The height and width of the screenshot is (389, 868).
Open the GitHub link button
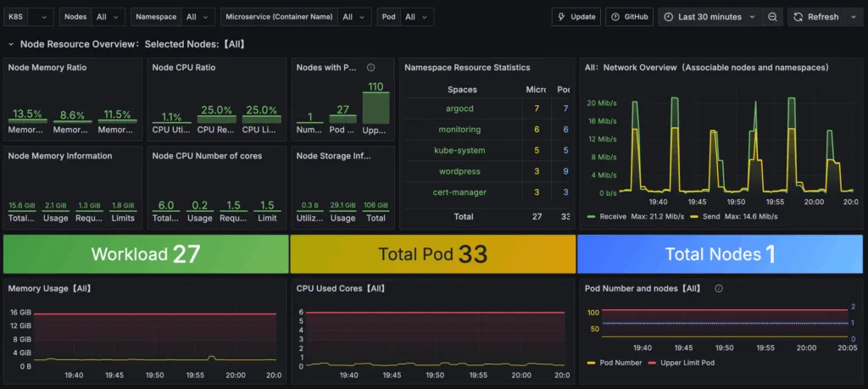[630, 17]
